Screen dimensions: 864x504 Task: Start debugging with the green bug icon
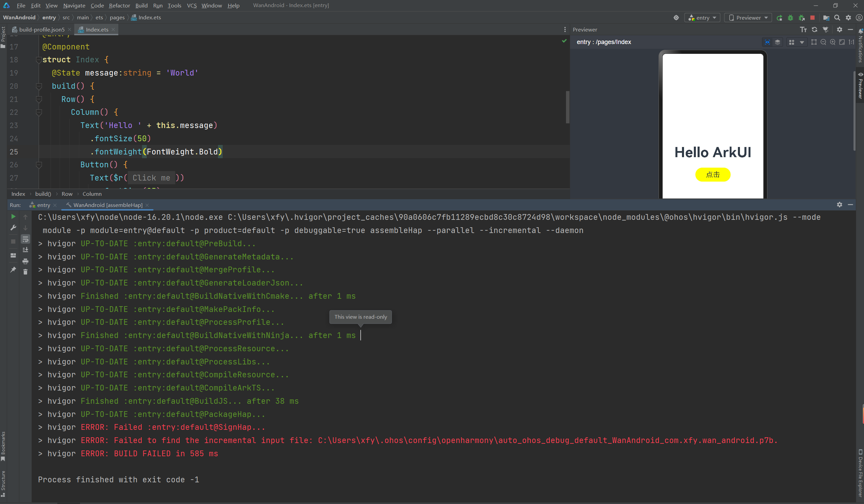pos(790,18)
